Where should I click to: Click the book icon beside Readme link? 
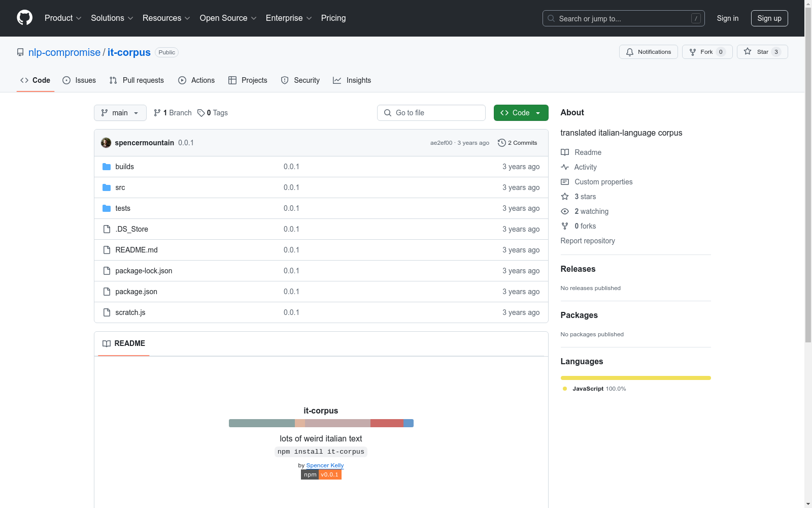565,152
